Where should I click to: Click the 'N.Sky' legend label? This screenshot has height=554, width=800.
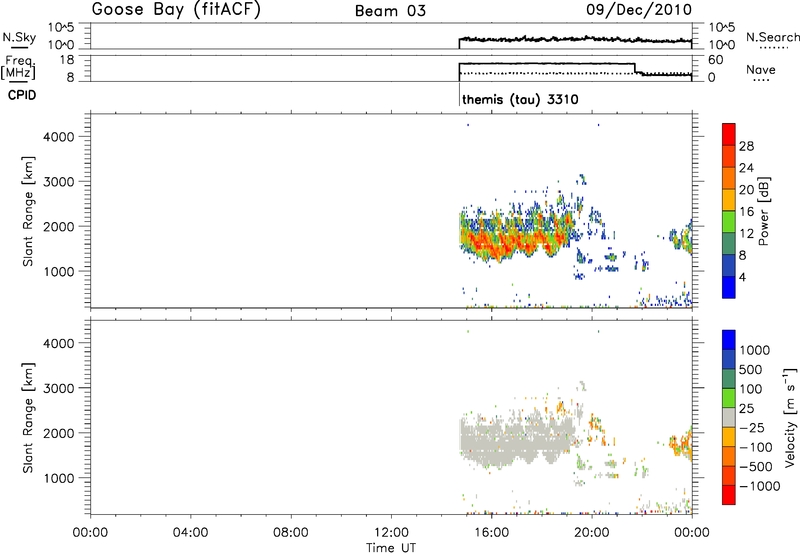[x=19, y=37]
